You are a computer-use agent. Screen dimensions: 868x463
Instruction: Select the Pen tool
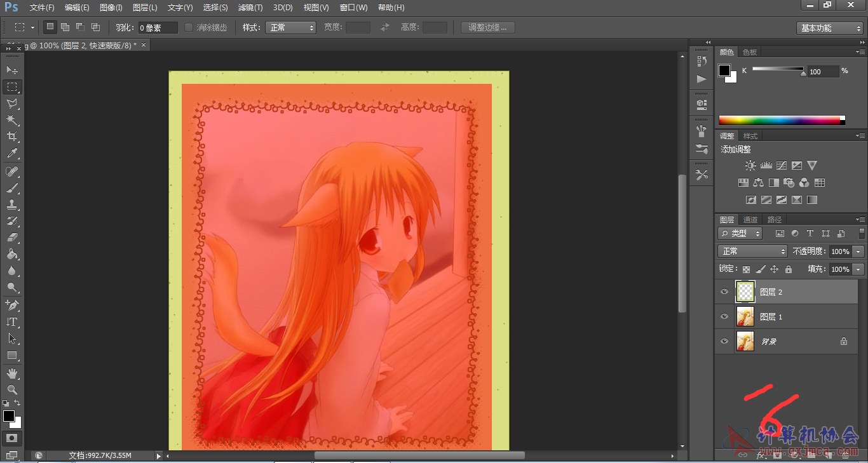[x=12, y=305]
